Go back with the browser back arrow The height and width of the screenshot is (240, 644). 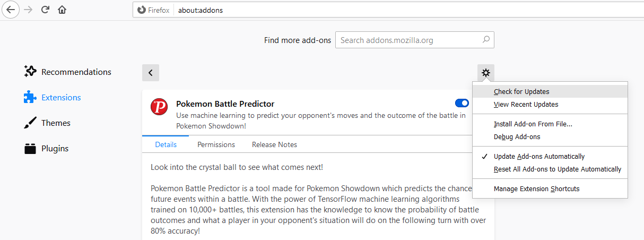click(10, 10)
